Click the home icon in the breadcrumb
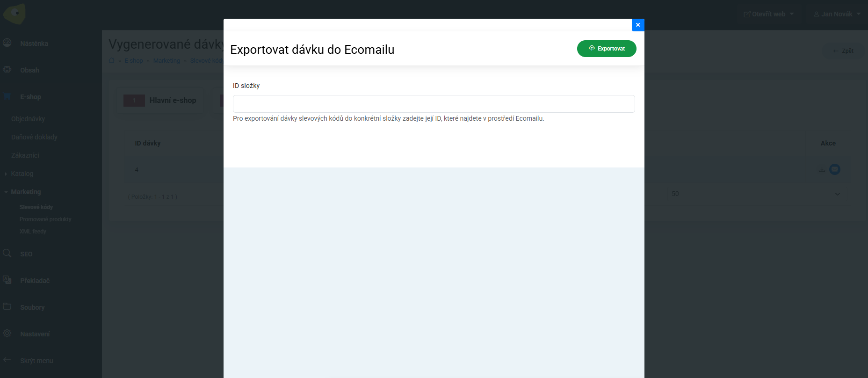 [x=112, y=61]
